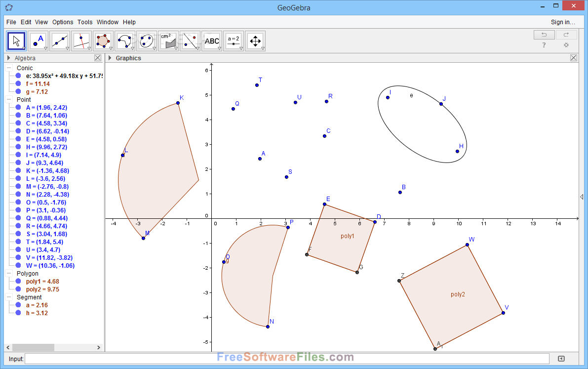Open the Options menu

63,22
